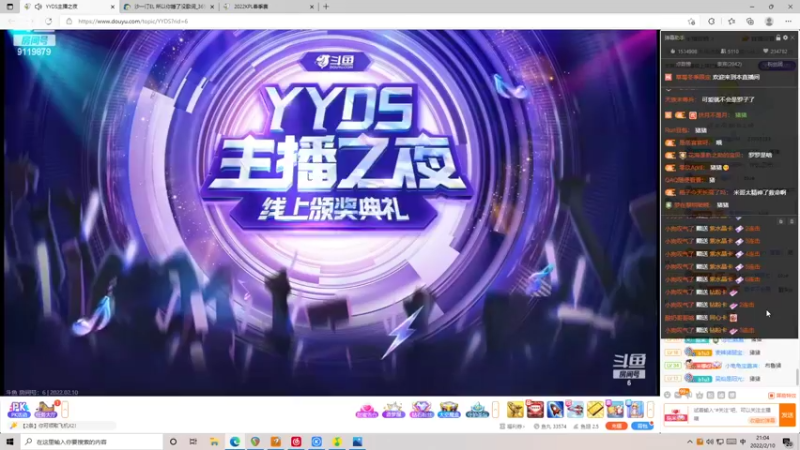Expand gift list with right arrow
This screenshot has width=800, height=450.
(650, 409)
